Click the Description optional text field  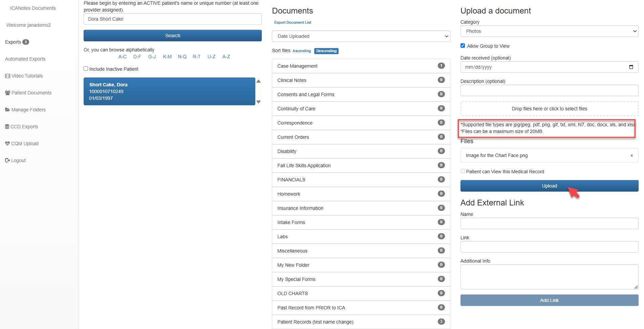click(x=549, y=90)
